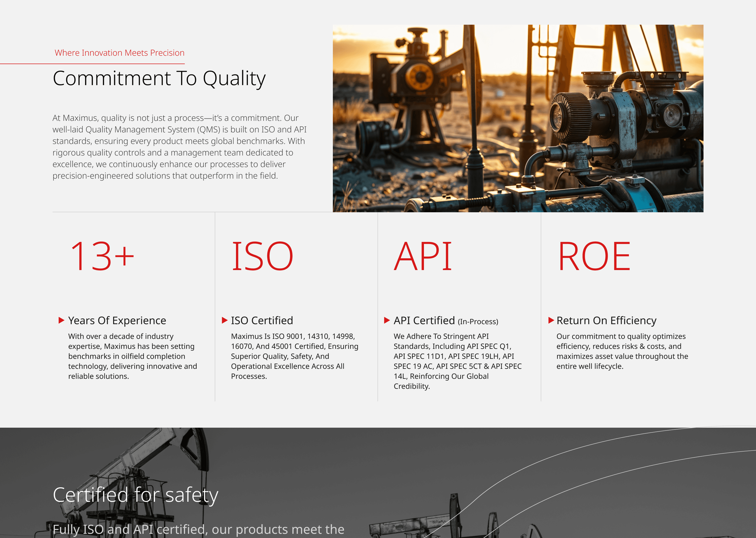Click the large ROE red heading

click(x=594, y=256)
